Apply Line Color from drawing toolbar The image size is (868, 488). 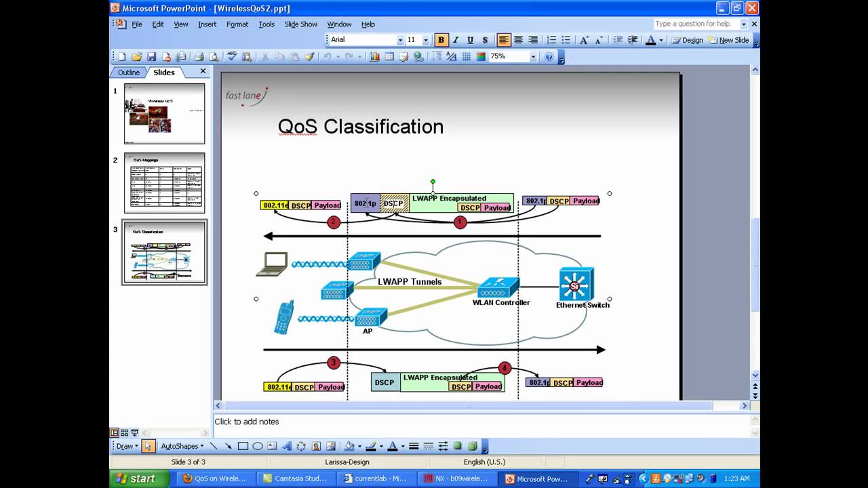[371, 446]
